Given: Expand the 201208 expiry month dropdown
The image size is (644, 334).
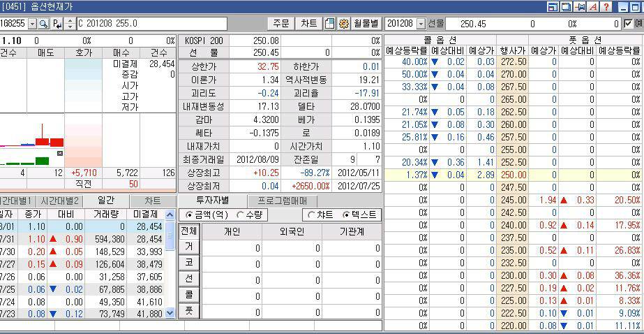Looking at the screenshot, I should click(420, 24).
